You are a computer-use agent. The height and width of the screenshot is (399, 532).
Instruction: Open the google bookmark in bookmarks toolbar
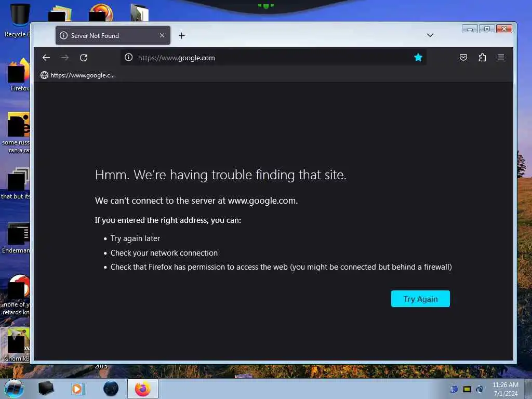(78, 75)
